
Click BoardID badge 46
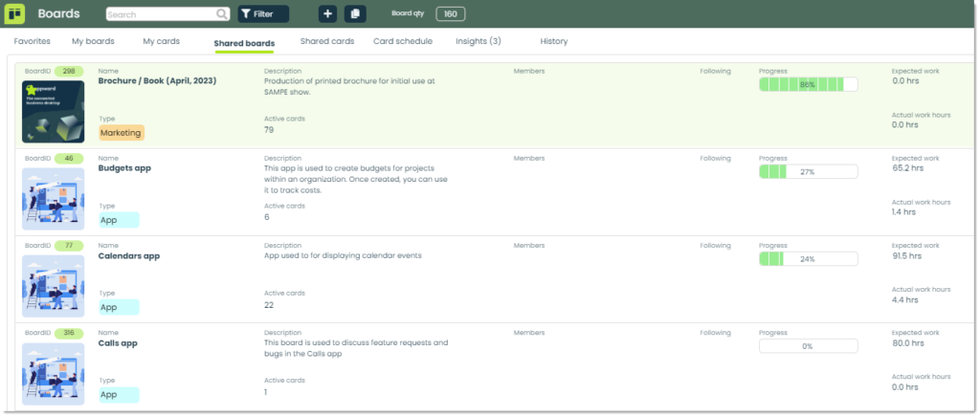[x=69, y=159]
